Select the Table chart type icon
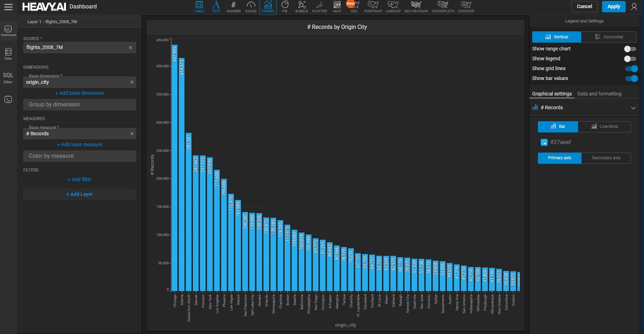This screenshot has width=644, height=334. tap(199, 7)
